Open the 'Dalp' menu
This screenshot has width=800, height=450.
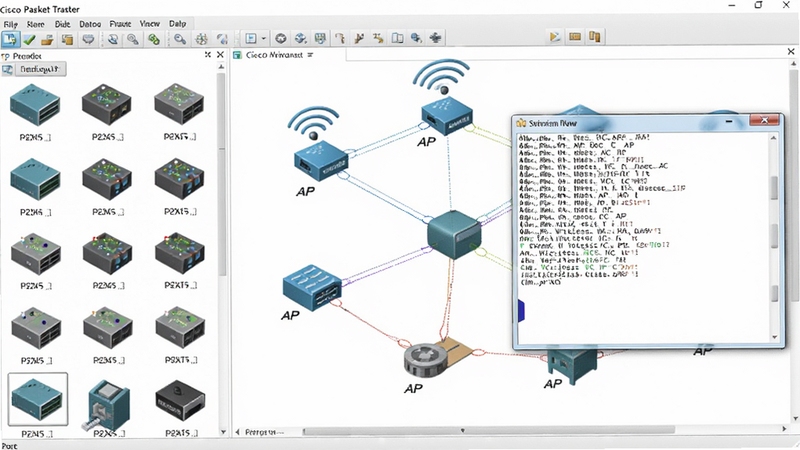point(178,24)
